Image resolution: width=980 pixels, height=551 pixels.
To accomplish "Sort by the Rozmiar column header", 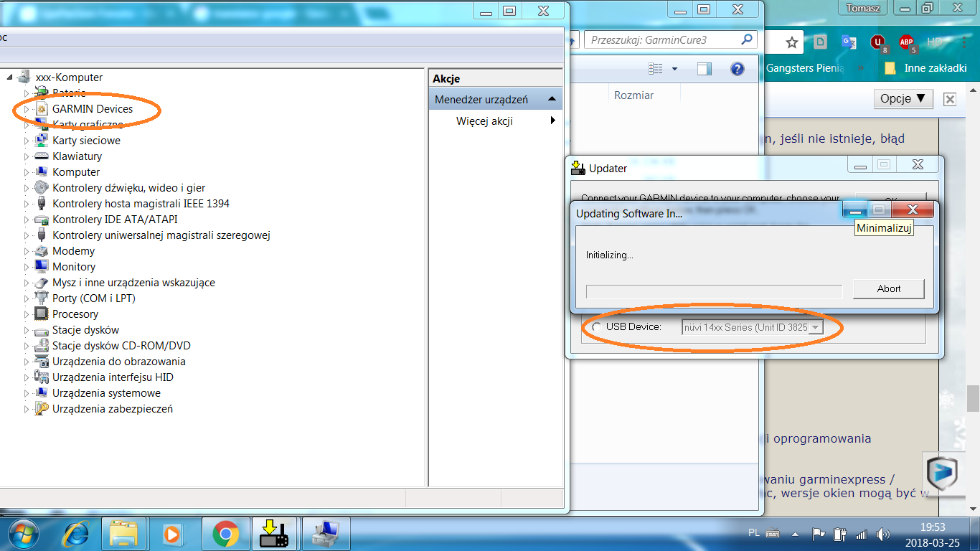I will point(634,95).
